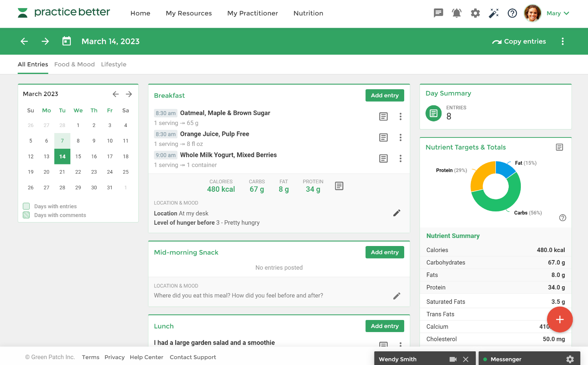This screenshot has height=365, width=588.
Task: Switch to the Food & Mood tab
Action: [74, 64]
